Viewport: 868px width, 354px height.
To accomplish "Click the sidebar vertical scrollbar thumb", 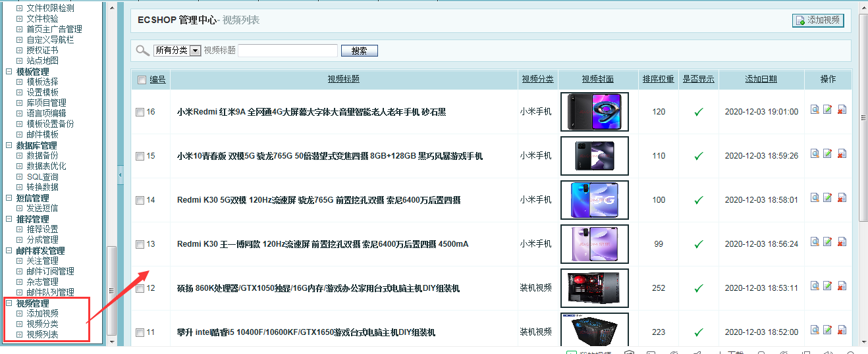I will coord(111,290).
